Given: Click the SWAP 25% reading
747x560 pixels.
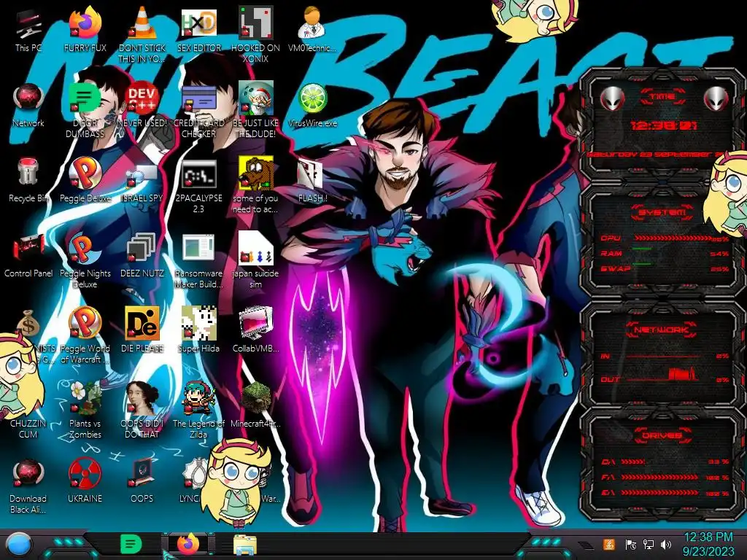Looking at the screenshot, I should pos(719,269).
